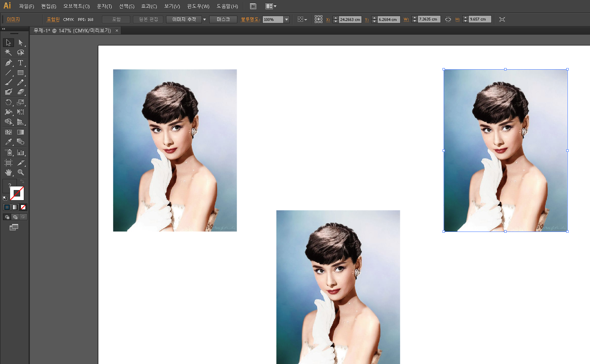Viewport: 590px width, 364px height.
Task: Select the Pencil tool
Action: click(x=21, y=82)
